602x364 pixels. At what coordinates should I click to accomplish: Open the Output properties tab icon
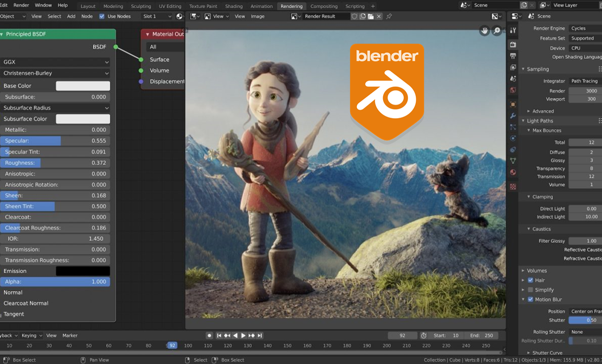[x=513, y=56]
